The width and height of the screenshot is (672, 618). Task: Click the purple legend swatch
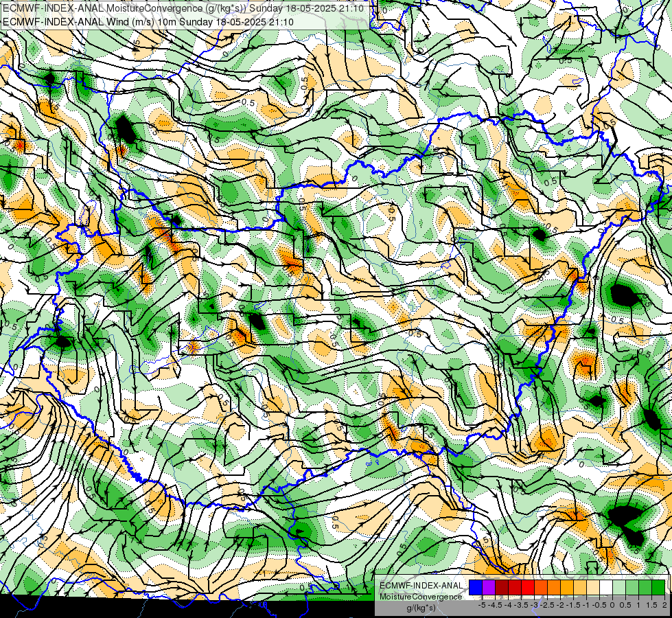pyautogui.click(x=489, y=588)
